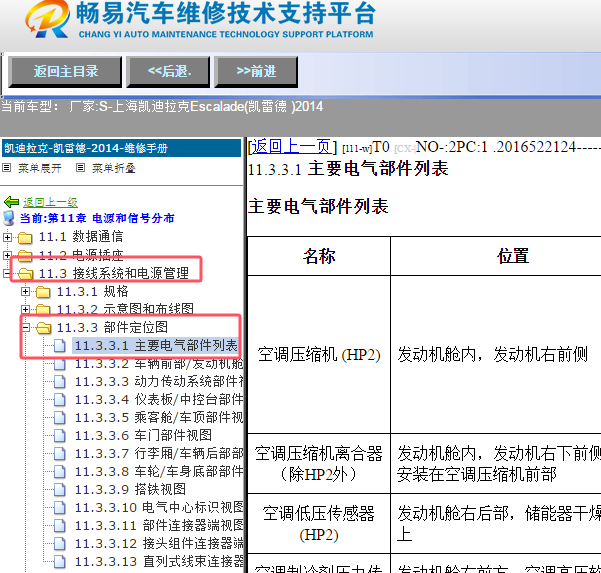
Task: Click the 11.3.3.6 document icon
Action: point(59,435)
